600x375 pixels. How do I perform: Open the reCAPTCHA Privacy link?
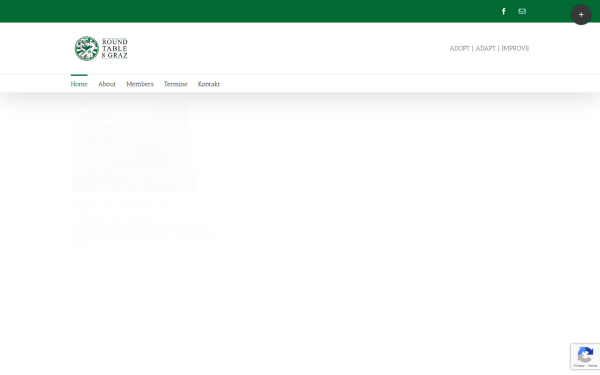(579, 366)
